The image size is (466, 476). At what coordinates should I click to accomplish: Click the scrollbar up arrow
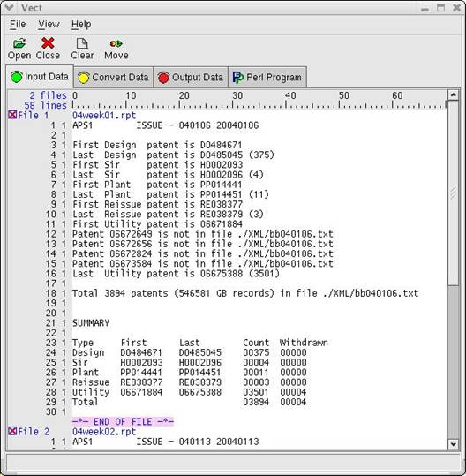[x=454, y=95]
